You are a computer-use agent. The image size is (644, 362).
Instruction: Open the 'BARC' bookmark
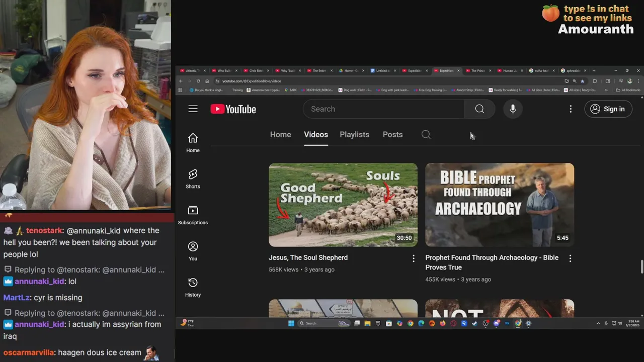point(290,90)
